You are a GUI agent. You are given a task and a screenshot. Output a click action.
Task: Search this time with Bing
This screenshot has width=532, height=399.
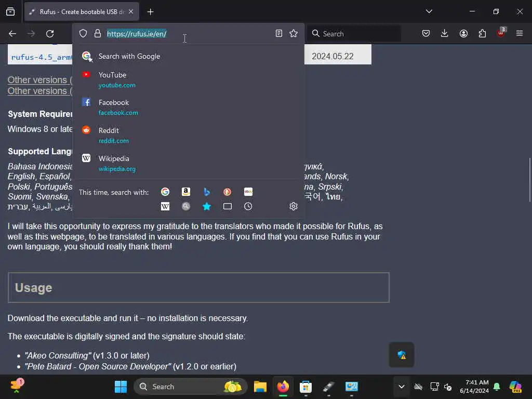(x=207, y=192)
